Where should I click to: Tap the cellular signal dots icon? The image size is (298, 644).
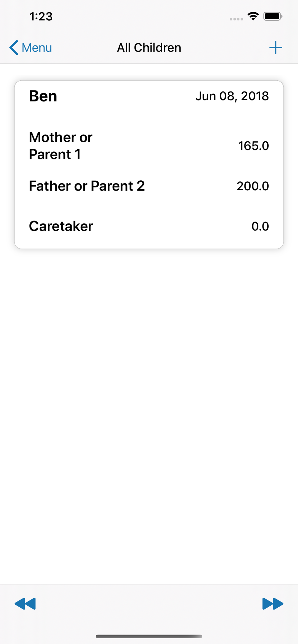click(236, 19)
